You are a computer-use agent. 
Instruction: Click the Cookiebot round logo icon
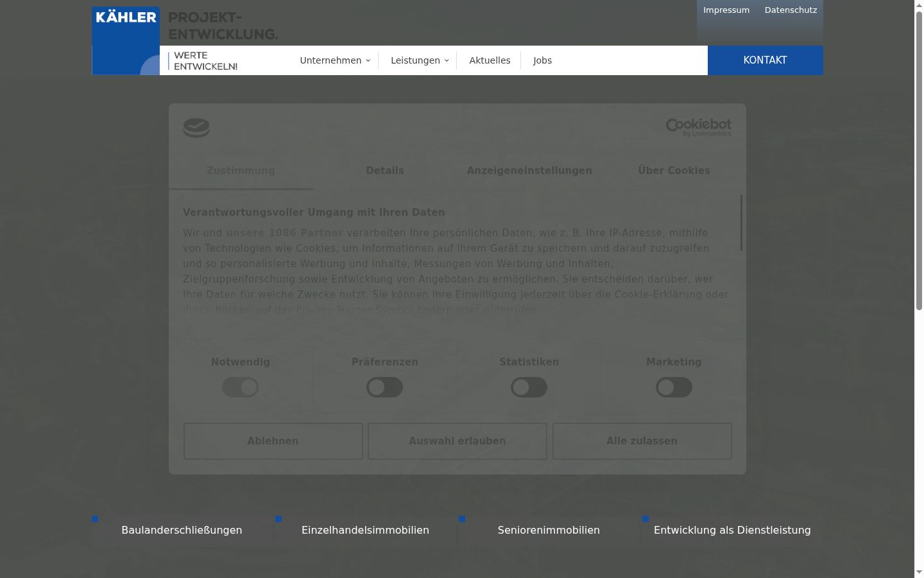click(x=196, y=128)
